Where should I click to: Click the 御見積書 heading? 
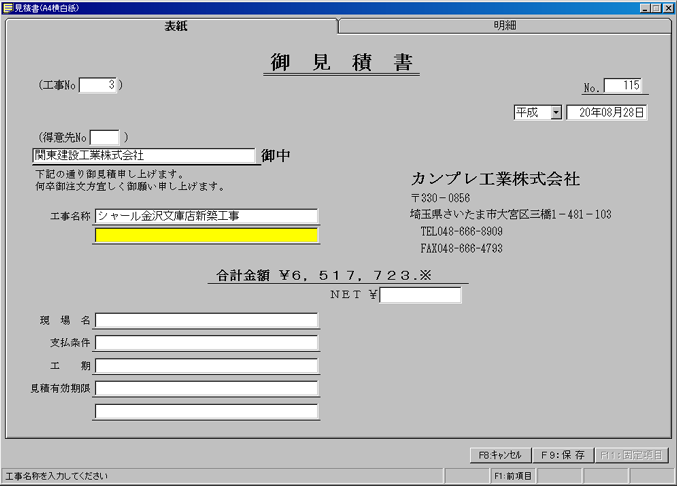342,63
